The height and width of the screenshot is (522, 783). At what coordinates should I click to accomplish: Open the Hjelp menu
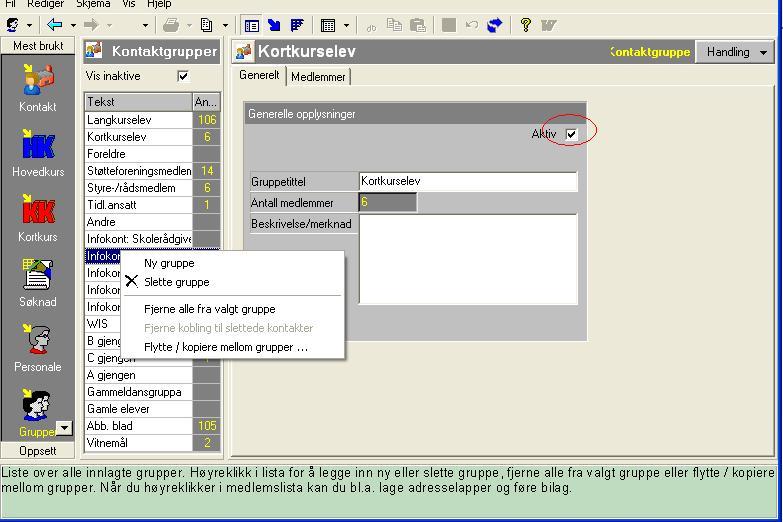coord(159,4)
